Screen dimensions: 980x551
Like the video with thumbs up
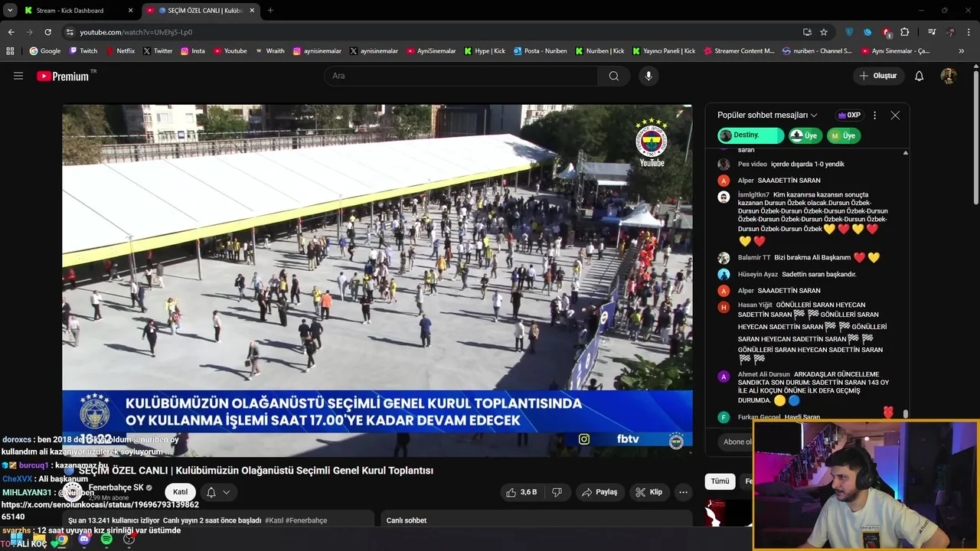coord(521,492)
